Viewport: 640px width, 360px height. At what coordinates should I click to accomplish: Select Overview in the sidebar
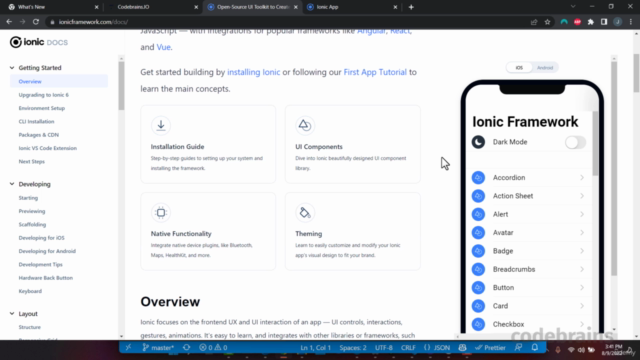click(x=59, y=81)
